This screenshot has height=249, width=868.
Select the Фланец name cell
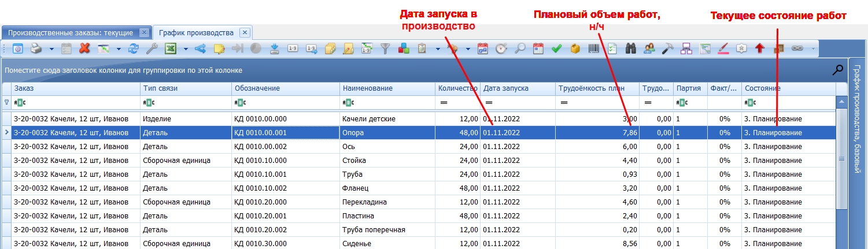click(x=387, y=188)
